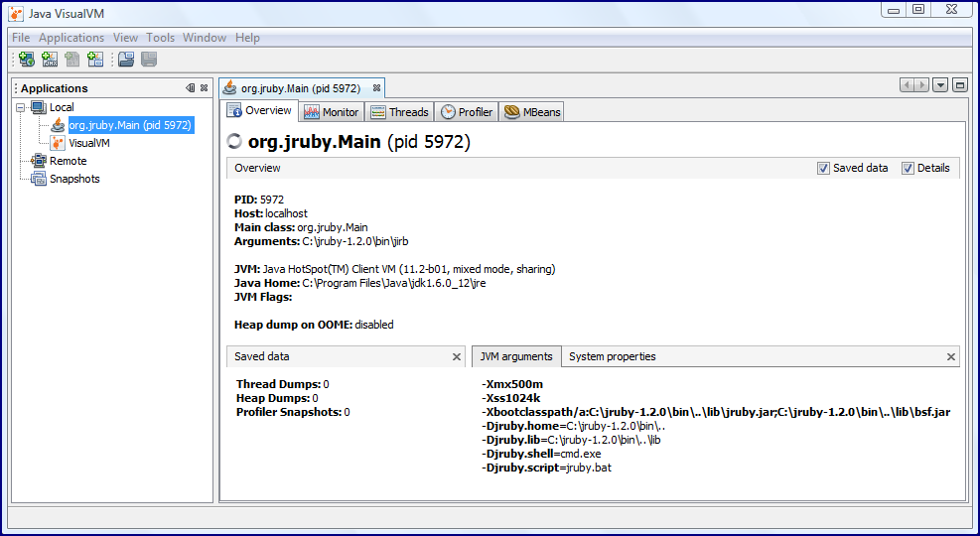Select the JVM arguments tab

(x=516, y=356)
